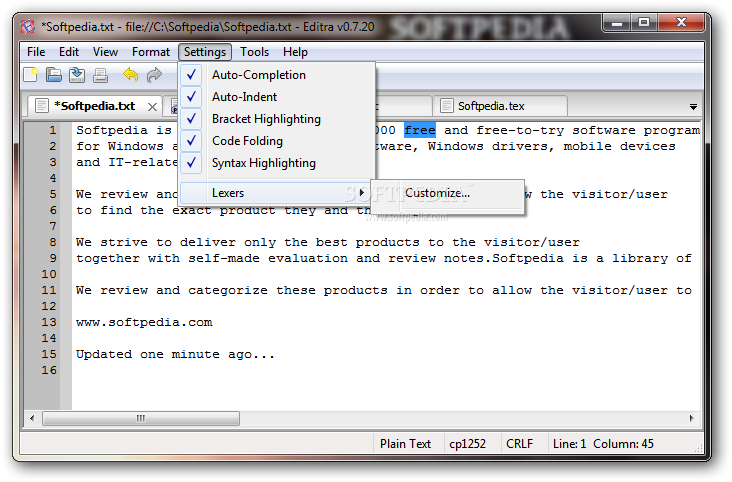Switch to the Softpedia.tex tab
Viewport: 732px width, 482px height.
pos(500,106)
